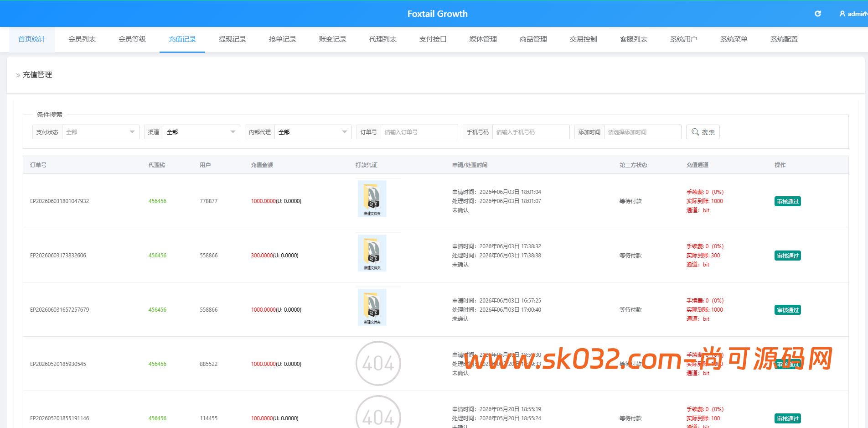Open the 客服列表 tab
This screenshot has height=428, width=868.
(x=634, y=39)
